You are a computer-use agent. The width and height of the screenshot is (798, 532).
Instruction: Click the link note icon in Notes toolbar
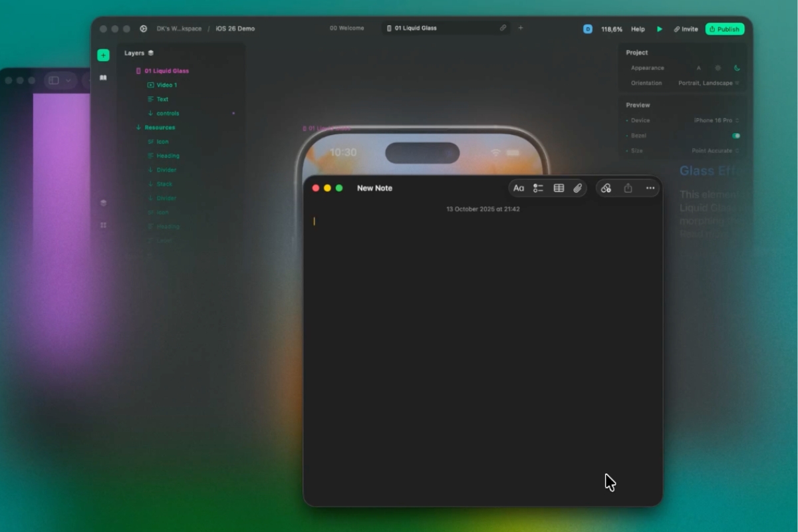(606, 188)
